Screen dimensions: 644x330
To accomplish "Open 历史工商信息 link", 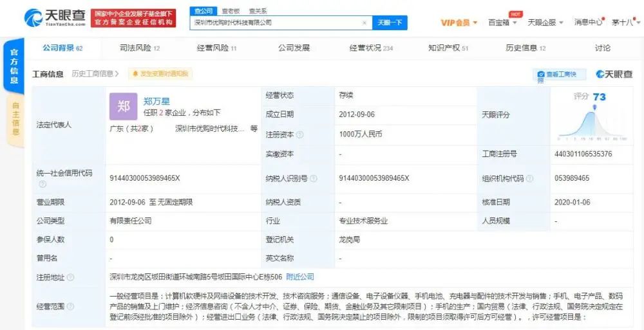I will point(95,74).
